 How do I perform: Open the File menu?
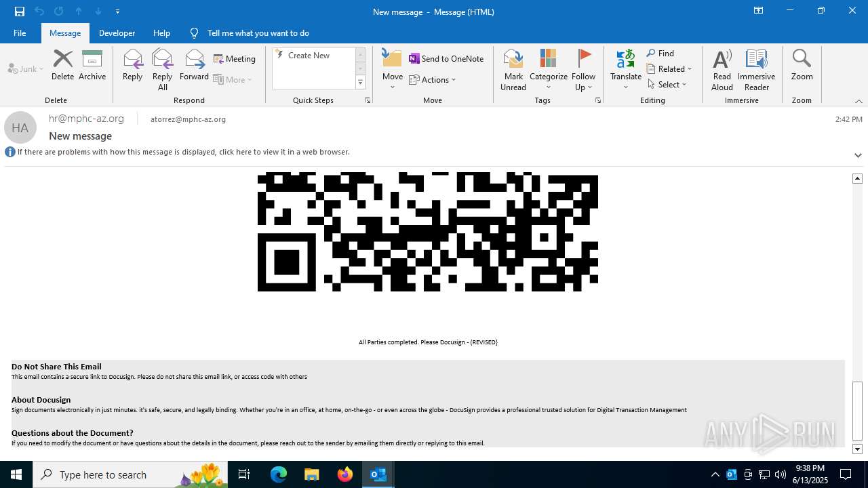[x=20, y=33]
